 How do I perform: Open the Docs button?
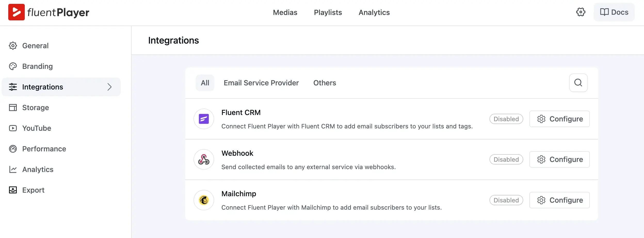coord(614,12)
